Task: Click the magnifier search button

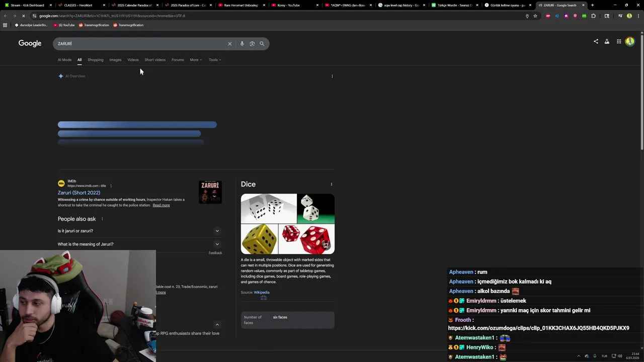Action: click(262, 44)
